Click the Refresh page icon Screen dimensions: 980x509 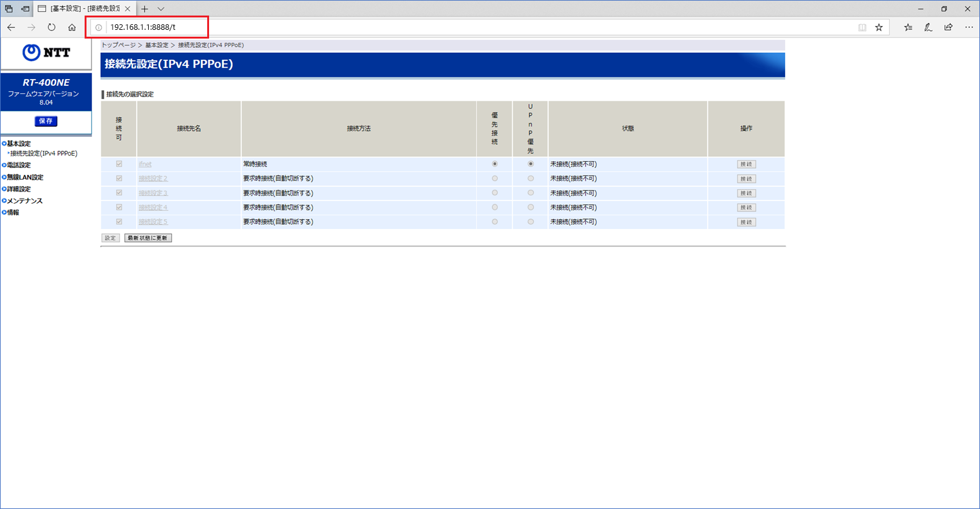(52, 27)
